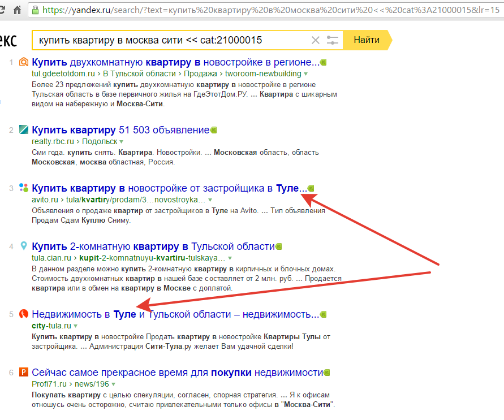This screenshot has width=504, height=420.
Task: Click Avito favicon on result 3
Action: (23, 188)
